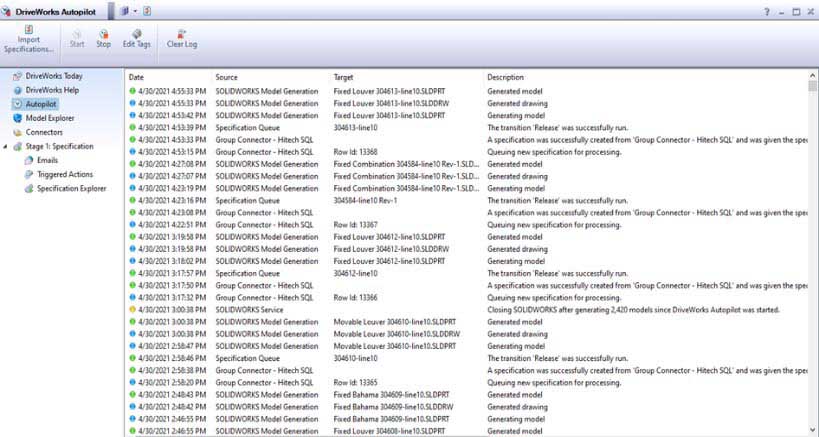Click blue status icon of 4:53:15 PM entry
This screenshot has height=437, width=819.
pyautogui.click(x=133, y=152)
